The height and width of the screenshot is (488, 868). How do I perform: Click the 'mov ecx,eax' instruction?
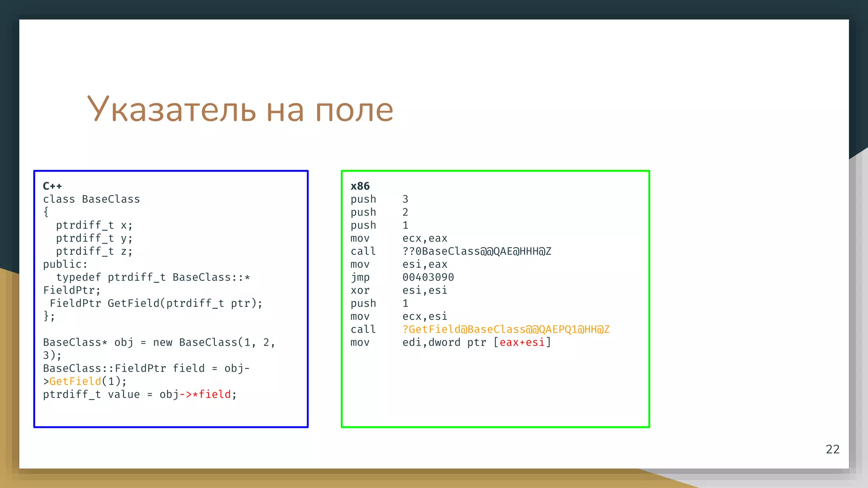[x=399, y=238]
